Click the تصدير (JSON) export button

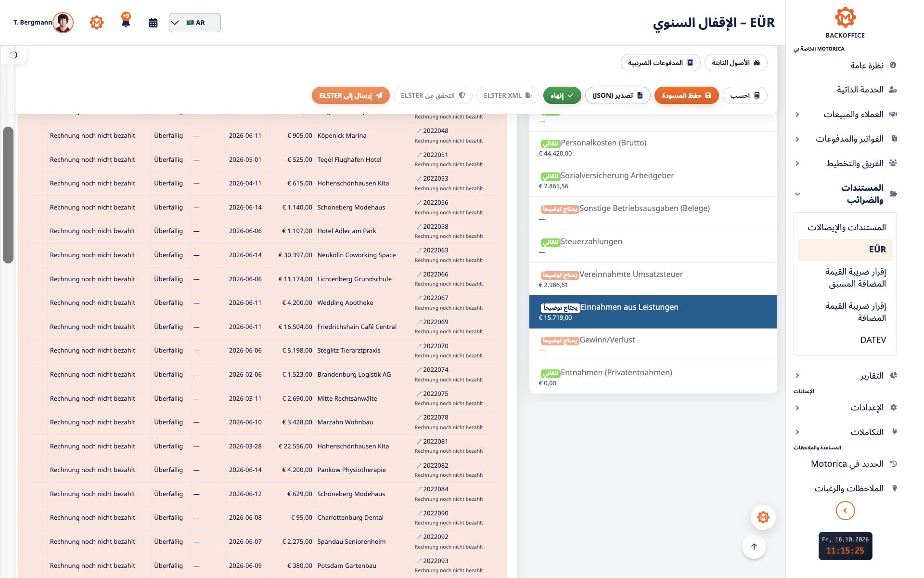(617, 95)
